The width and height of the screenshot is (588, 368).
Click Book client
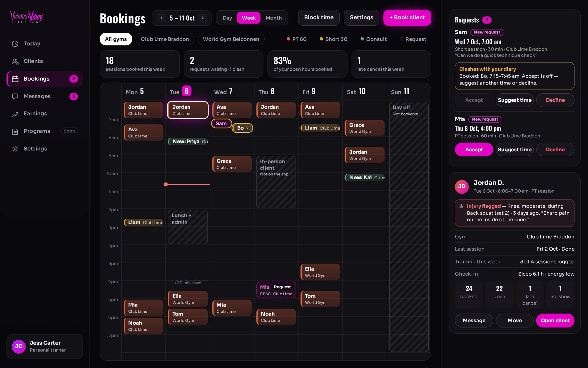click(x=407, y=18)
